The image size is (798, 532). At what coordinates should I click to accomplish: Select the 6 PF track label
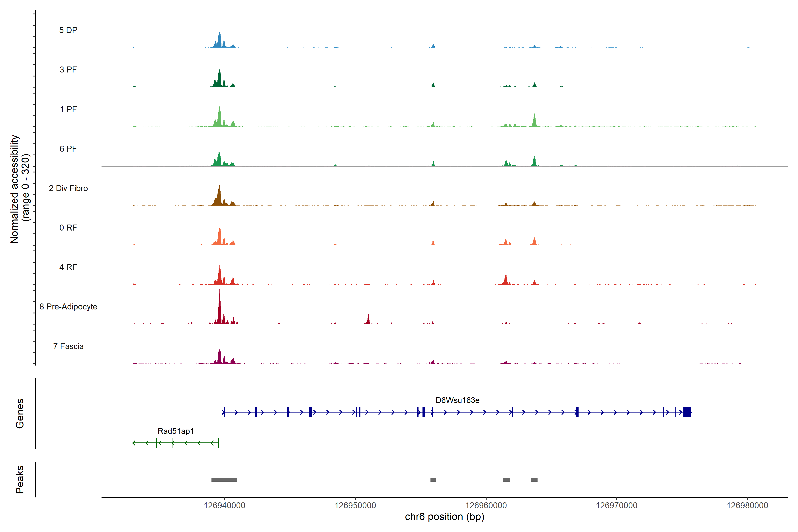pyautogui.click(x=68, y=149)
